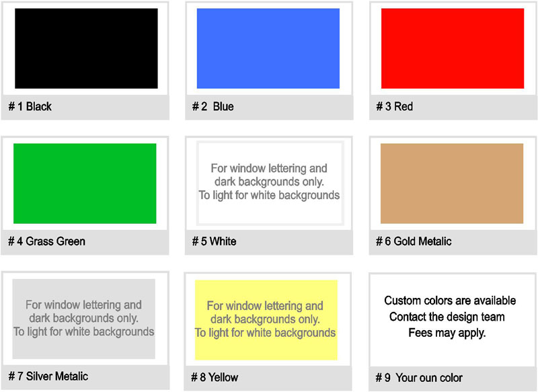This screenshot has height=392, width=538.
Task: Choose the white color swatch
Action: [270, 183]
